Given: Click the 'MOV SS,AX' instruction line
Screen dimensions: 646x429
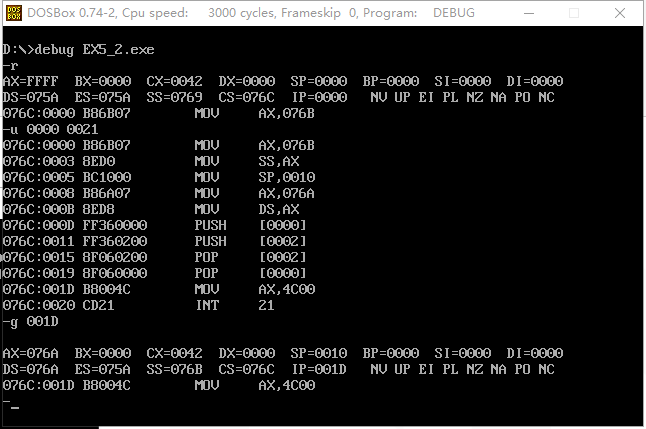Looking at the screenshot, I should click(x=151, y=161).
